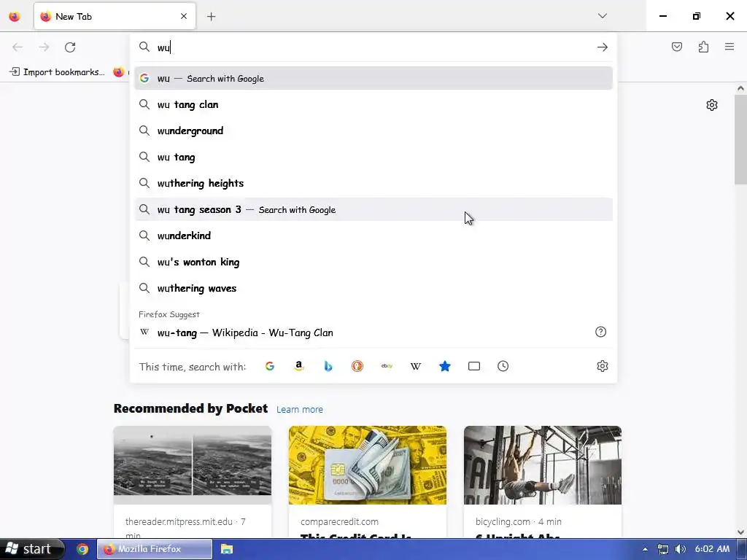Choose "wu tang clan" suggestion
The width and height of the screenshot is (747, 560).
pos(373,105)
